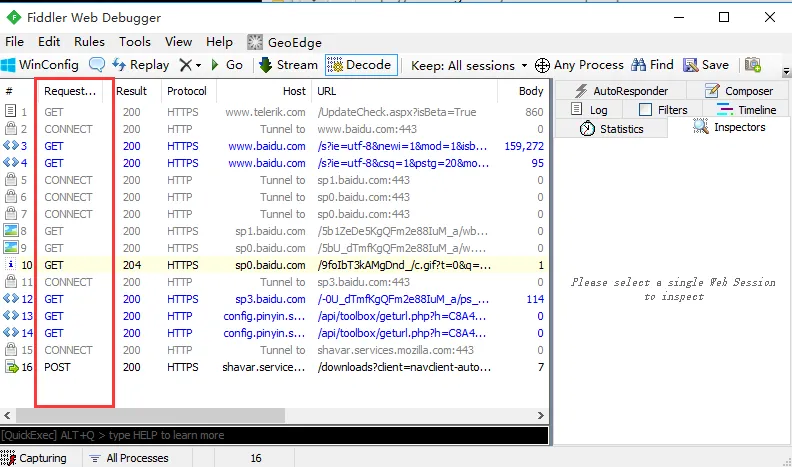This screenshot has height=467, width=792.
Task: Click the right arrow of horizontal scrollbar
Action: pyautogui.click(x=541, y=416)
